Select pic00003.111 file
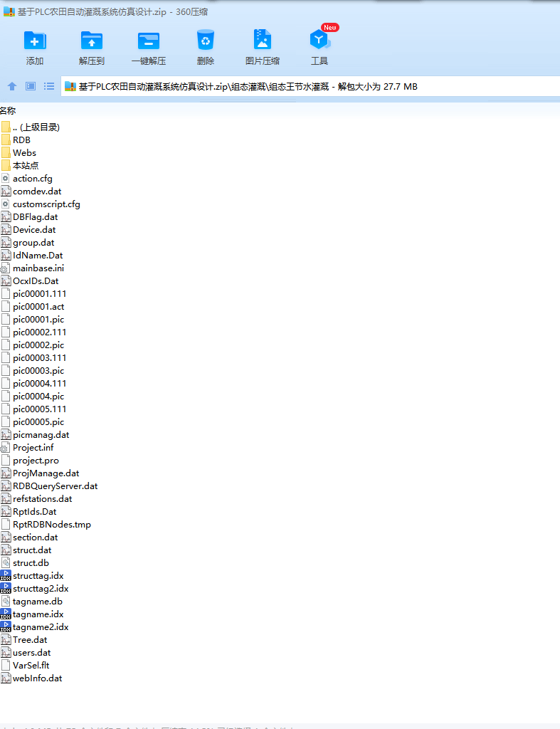Screen dimensions: 560x729 coord(40,357)
